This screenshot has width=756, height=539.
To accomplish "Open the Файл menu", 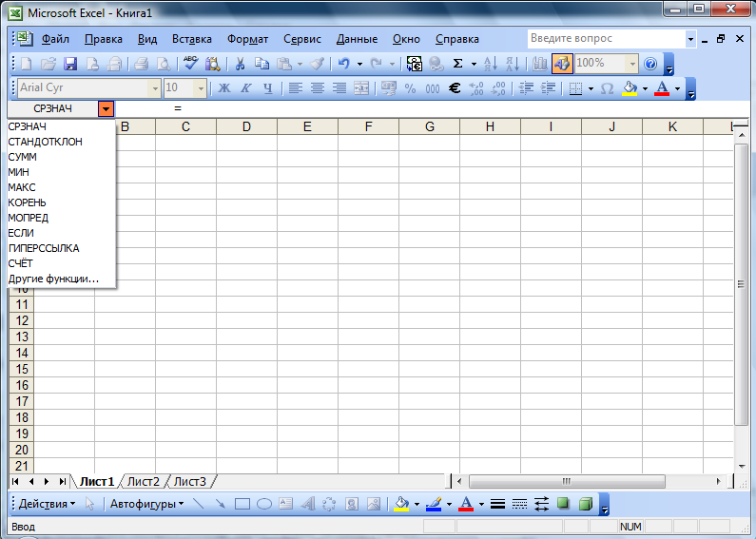I will coord(55,39).
